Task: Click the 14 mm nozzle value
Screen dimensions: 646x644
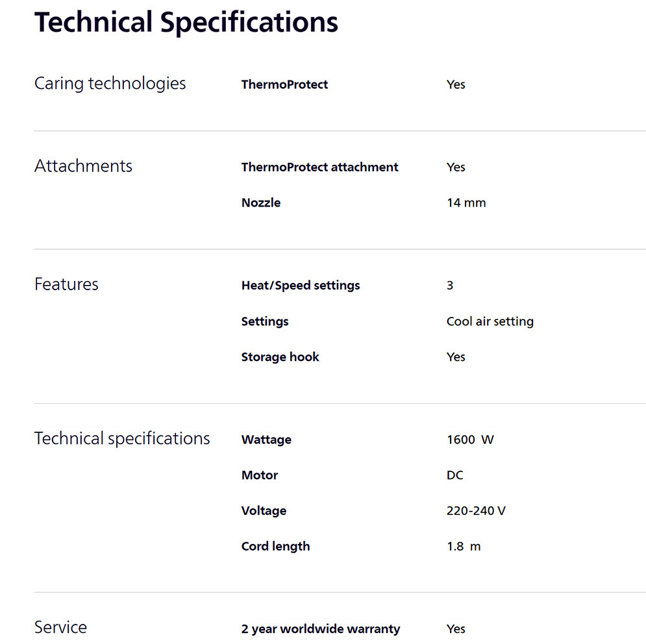Action: coord(466,203)
